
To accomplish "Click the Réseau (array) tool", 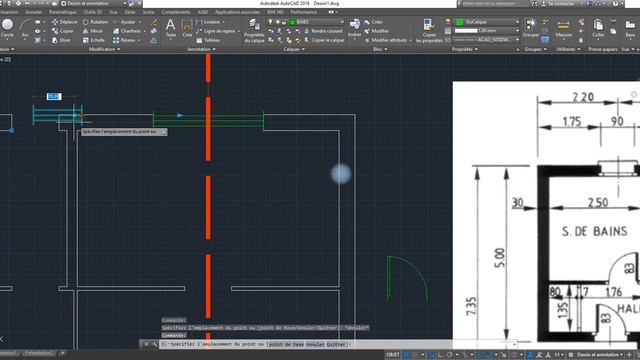I will tap(124, 40).
